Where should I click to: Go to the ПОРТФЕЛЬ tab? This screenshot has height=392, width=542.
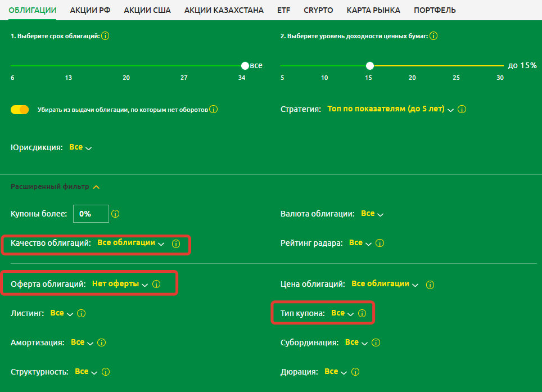pyautogui.click(x=435, y=10)
